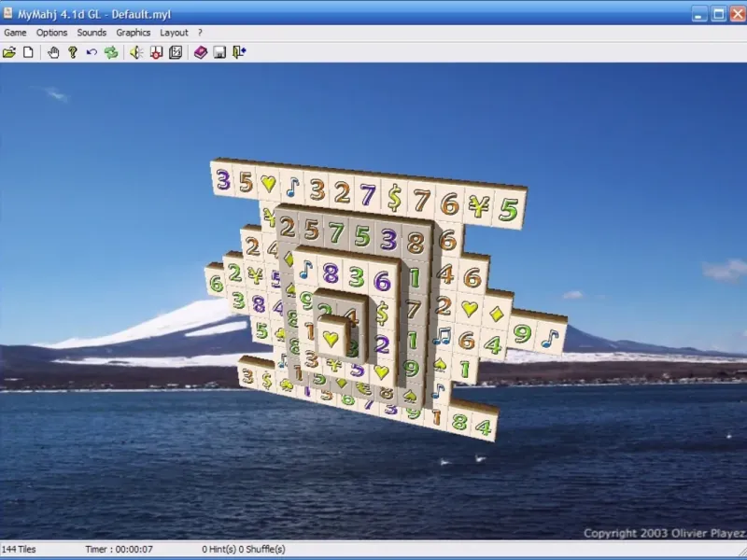Select the green 6 tile on the far left edge
Screen dimensions: 747x560
(x=216, y=283)
